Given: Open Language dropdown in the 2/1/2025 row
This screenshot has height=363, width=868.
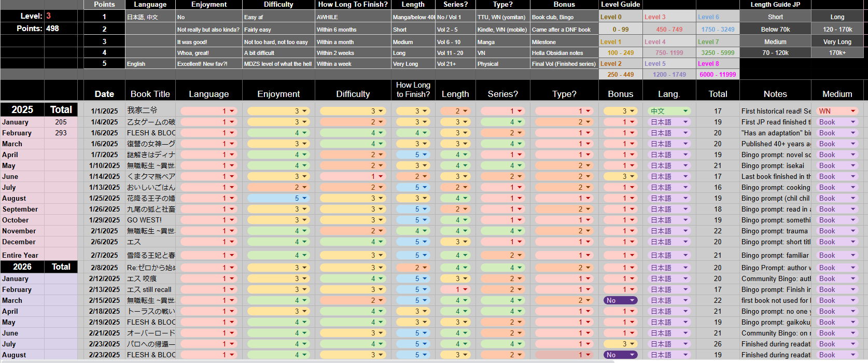Looking at the screenshot, I should pyautogui.click(x=208, y=231).
